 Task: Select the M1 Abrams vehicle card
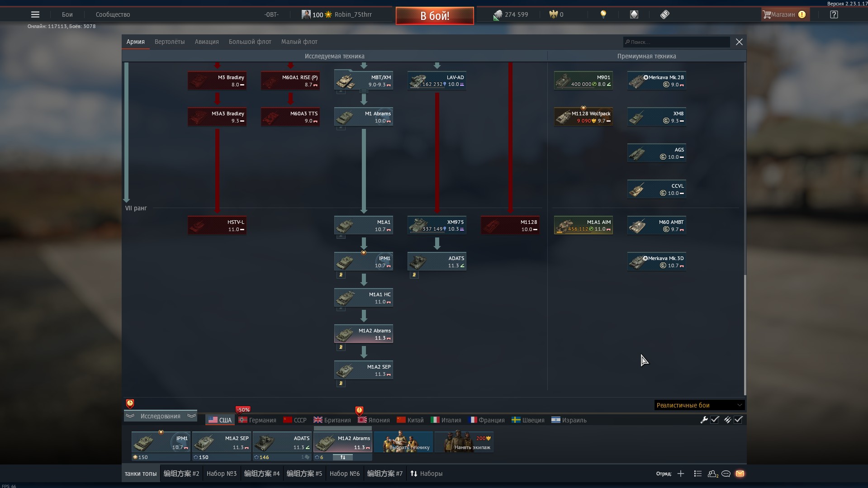point(364,117)
